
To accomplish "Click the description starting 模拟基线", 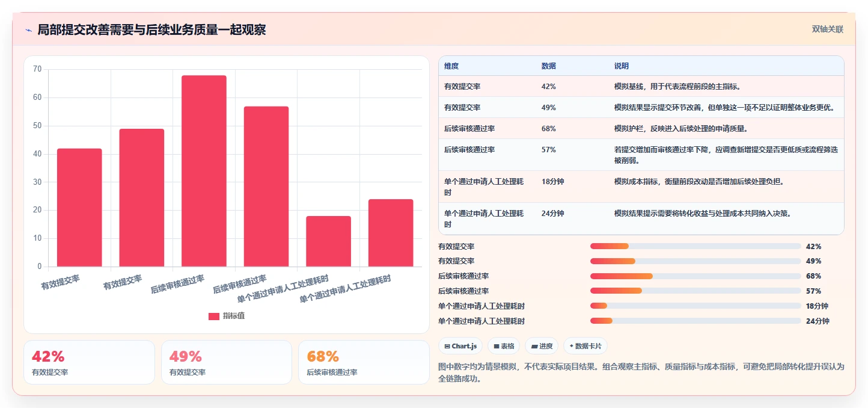I will pos(677,87).
